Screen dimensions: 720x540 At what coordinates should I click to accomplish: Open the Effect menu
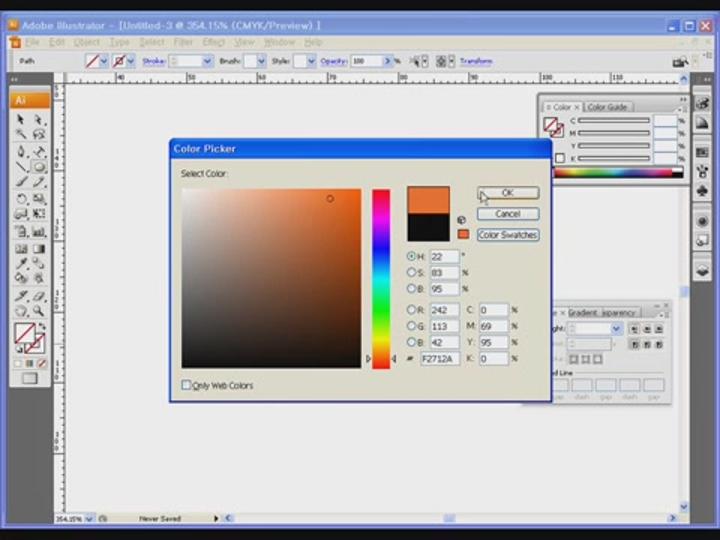tap(213, 42)
